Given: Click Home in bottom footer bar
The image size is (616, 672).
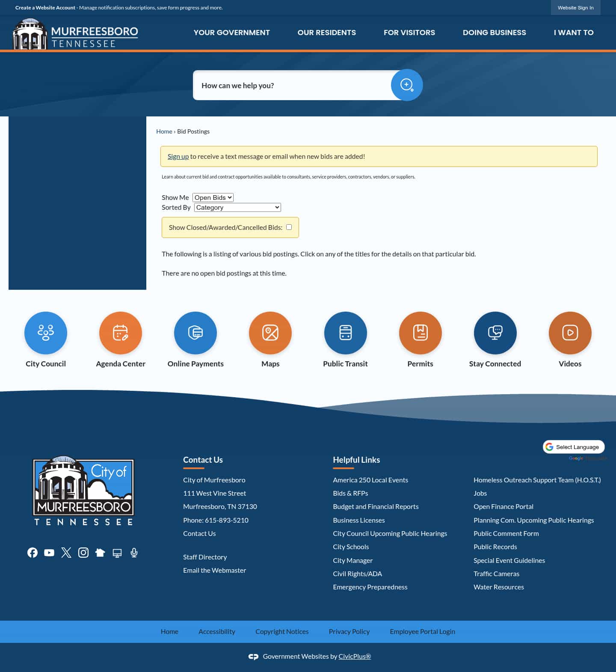Looking at the screenshot, I should point(169,632).
